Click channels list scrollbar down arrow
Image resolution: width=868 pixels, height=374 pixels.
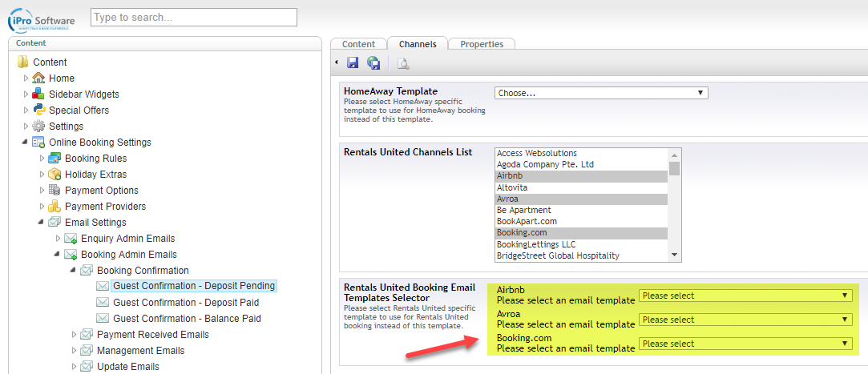[x=675, y=255]
